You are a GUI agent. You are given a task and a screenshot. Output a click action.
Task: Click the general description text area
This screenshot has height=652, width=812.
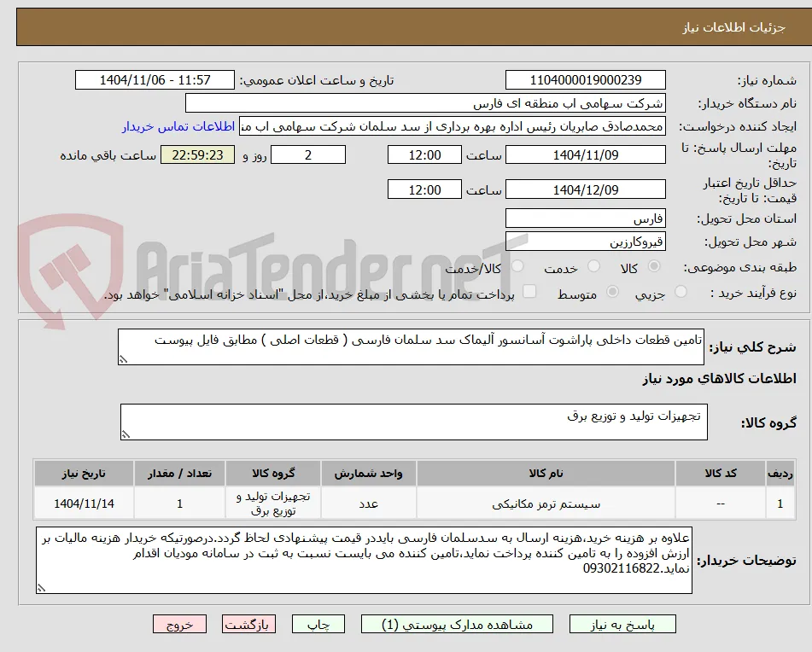pos(411,346)
